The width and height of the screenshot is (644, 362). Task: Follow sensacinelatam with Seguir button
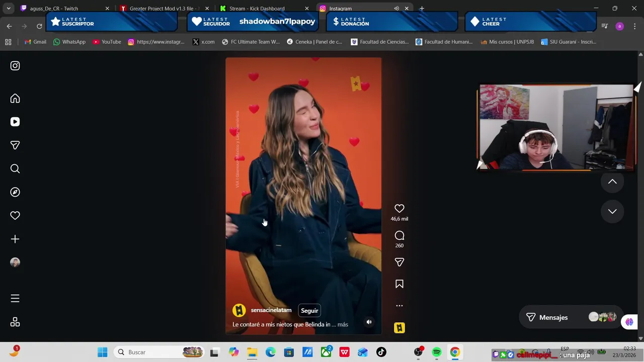[x=309, y=311]
